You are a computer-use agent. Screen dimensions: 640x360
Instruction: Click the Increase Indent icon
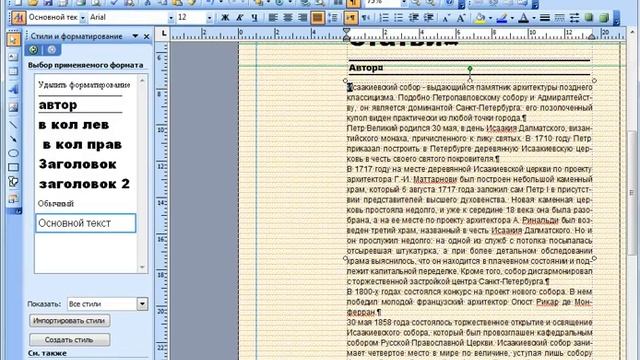tap(429, 18)
